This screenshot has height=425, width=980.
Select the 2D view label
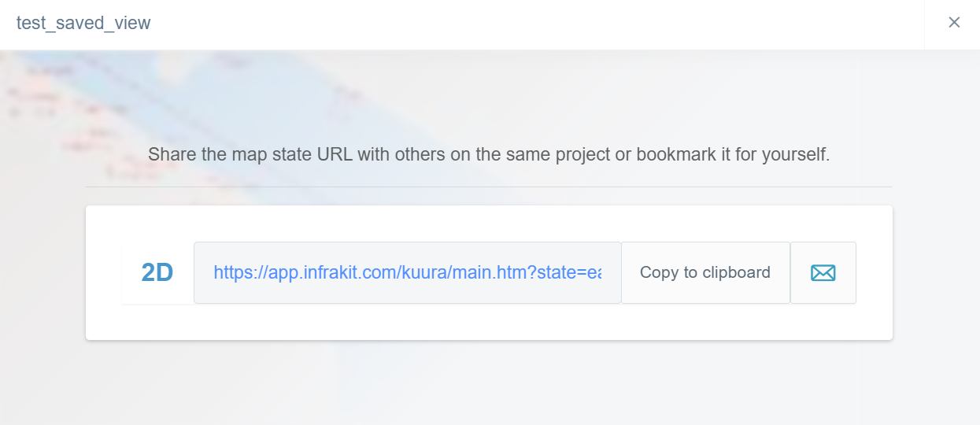(x=157, y=272)
